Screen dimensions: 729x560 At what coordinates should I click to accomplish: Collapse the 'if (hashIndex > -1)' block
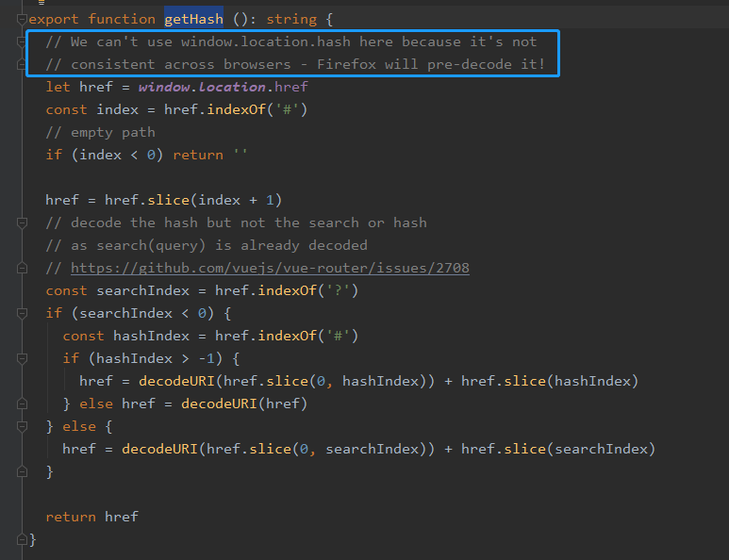22,359
